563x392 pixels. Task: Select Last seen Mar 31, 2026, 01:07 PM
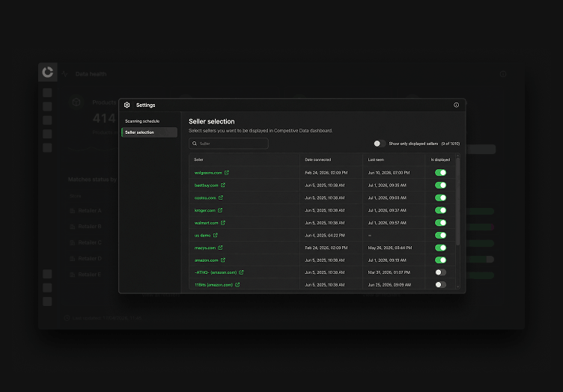click(389, 272)
